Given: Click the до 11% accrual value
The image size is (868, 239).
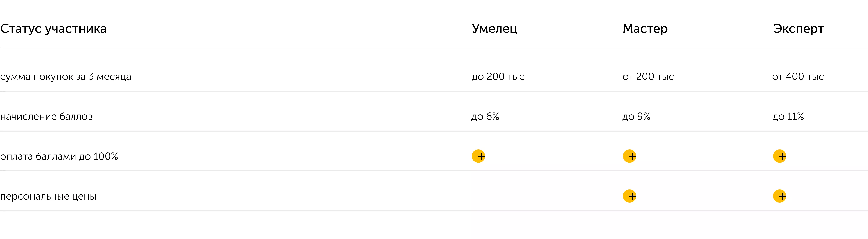Looking at the screenshot, I should click(788, 117).
